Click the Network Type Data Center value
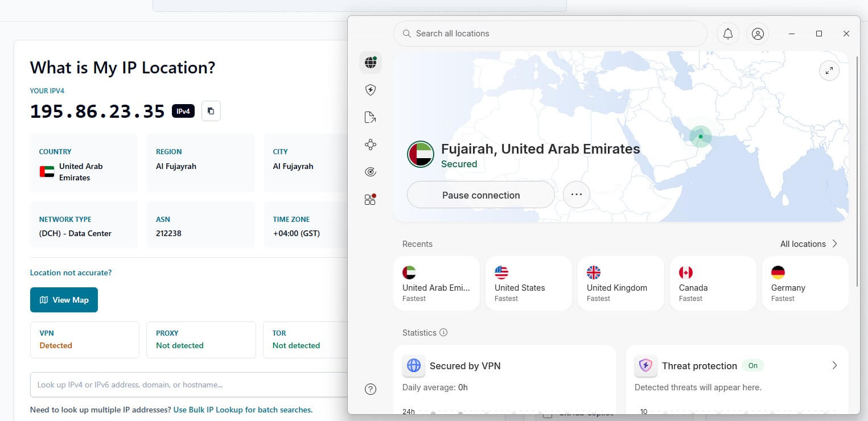This screenshot has height=421, width=868. [75, 233]
